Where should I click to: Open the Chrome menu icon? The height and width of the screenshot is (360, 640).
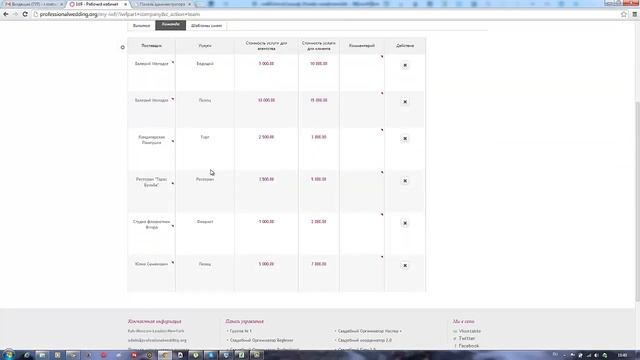tap(634, 14)
